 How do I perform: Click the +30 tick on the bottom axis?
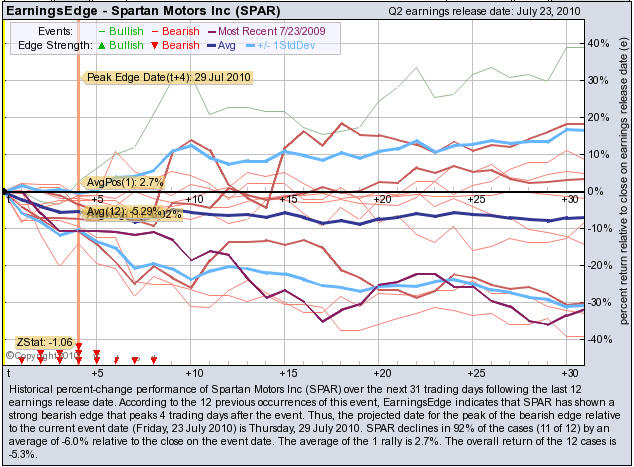569,369
